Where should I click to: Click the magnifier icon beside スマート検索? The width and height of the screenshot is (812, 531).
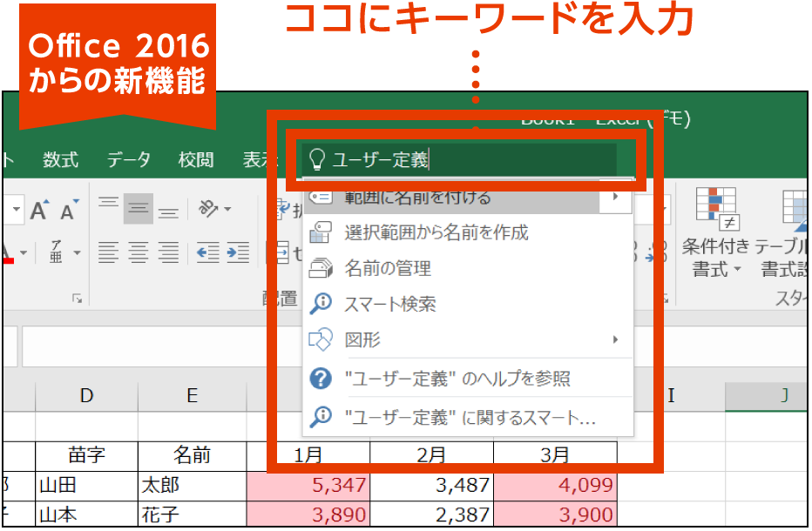click(321, 304)
